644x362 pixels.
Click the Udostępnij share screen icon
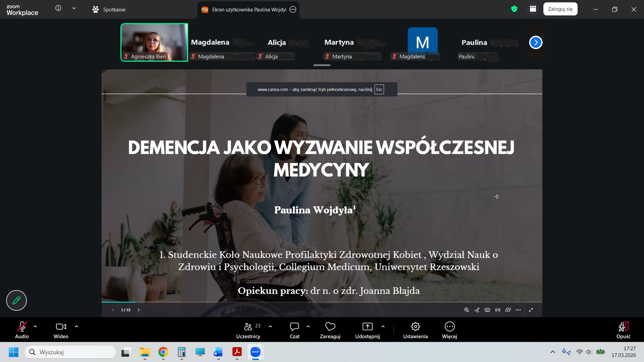(367, 327)
